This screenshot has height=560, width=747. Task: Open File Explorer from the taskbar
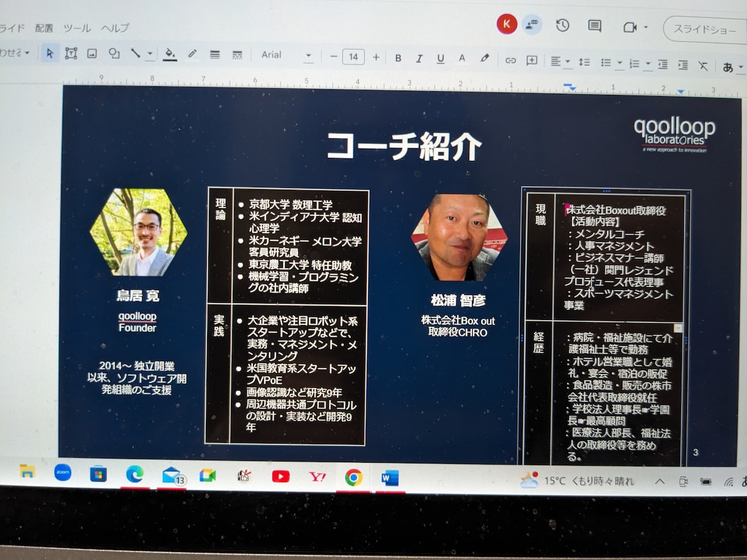click(x=27, y=472)
